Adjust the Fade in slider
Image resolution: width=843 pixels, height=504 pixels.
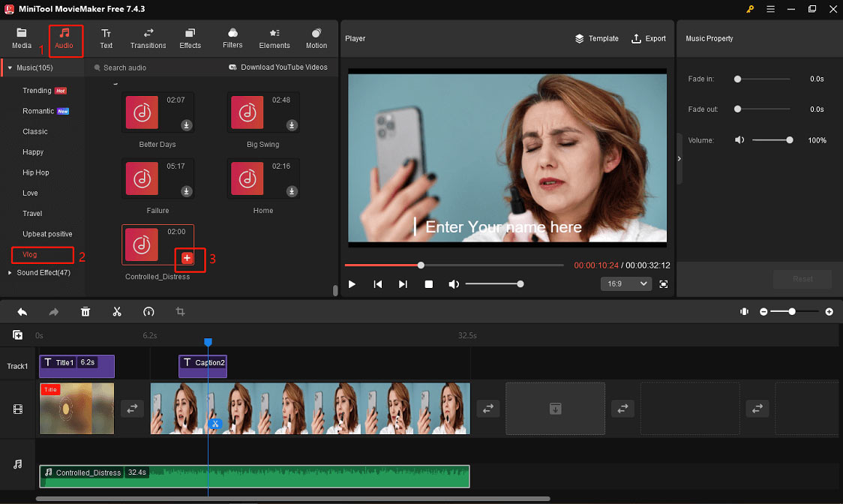point(763,79)
